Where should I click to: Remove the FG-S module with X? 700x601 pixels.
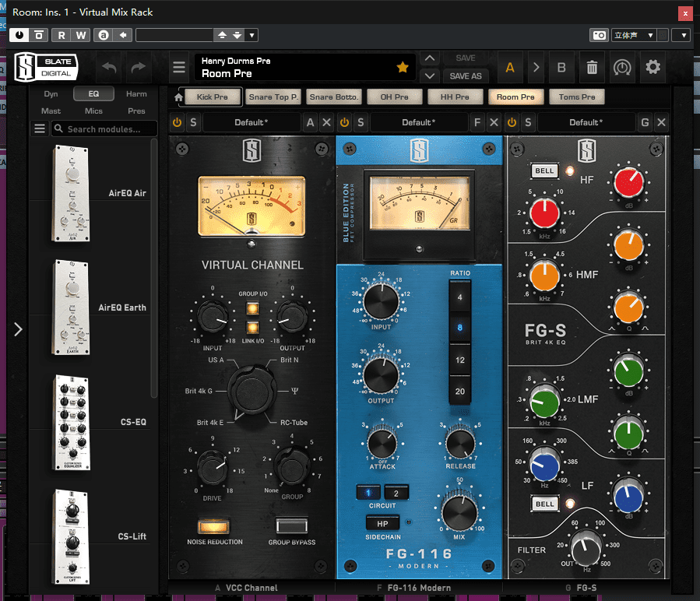click(x=662, y=122)
